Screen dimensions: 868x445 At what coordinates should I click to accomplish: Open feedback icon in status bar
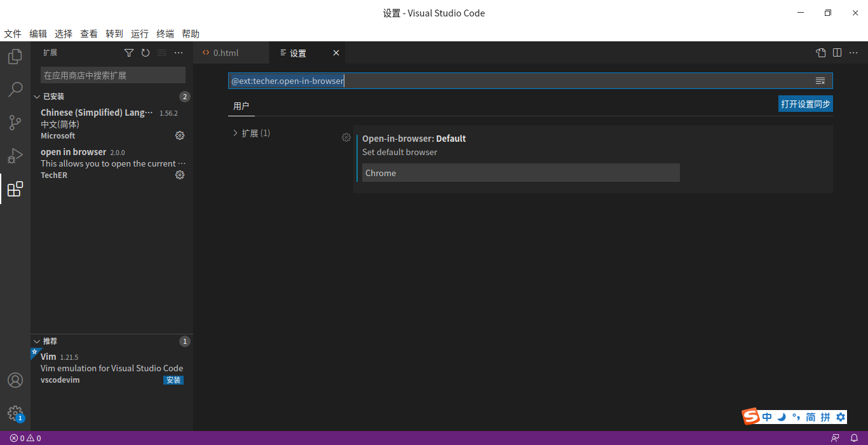[835, 438]
